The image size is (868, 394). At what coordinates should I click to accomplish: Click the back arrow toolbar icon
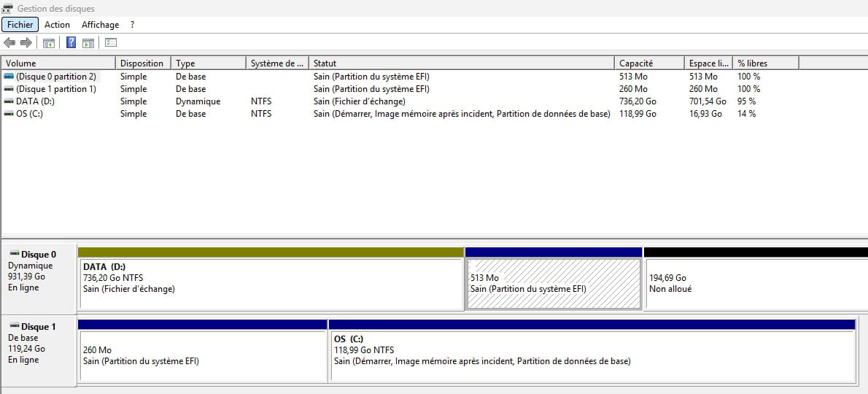pyautogui.click(x=9, y=42)
